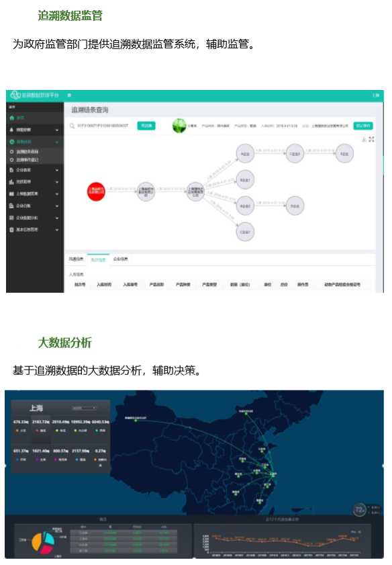
Task: Open the year dropdown on the 上海 panel
Action: [x=84, y=408]
